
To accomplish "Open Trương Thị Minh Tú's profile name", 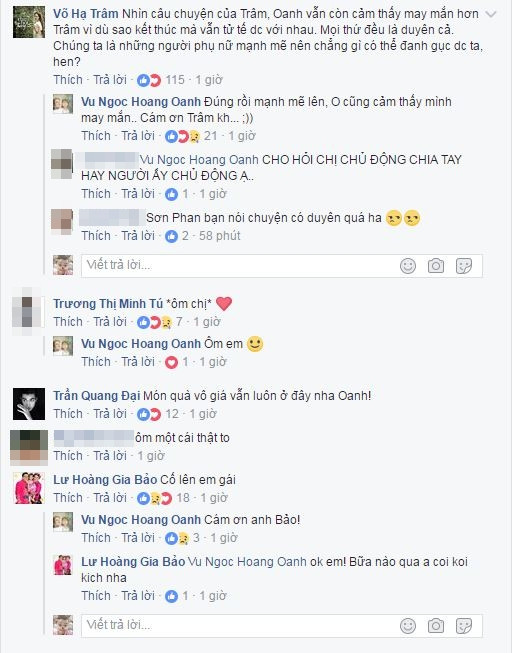I will click(108, 304).
